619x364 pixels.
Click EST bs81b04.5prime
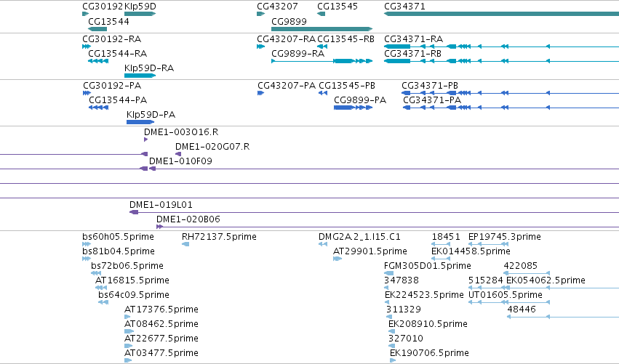pos(119,251)
